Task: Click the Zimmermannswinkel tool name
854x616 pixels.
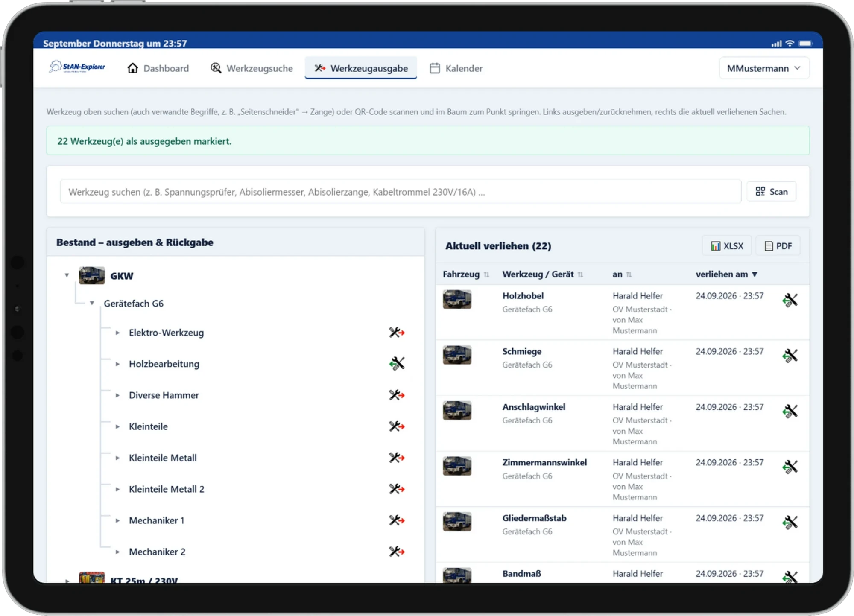Action: [544, 462]
